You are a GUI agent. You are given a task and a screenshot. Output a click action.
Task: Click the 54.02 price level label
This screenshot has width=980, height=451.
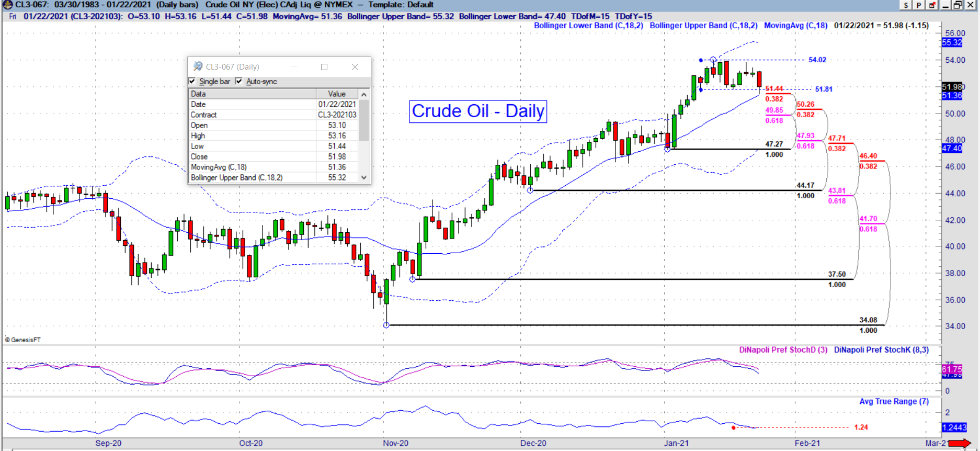(817, 60)
